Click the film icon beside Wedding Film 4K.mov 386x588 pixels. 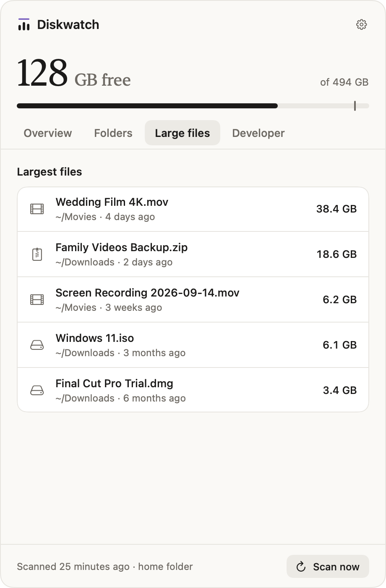click(x=37, y=209)
